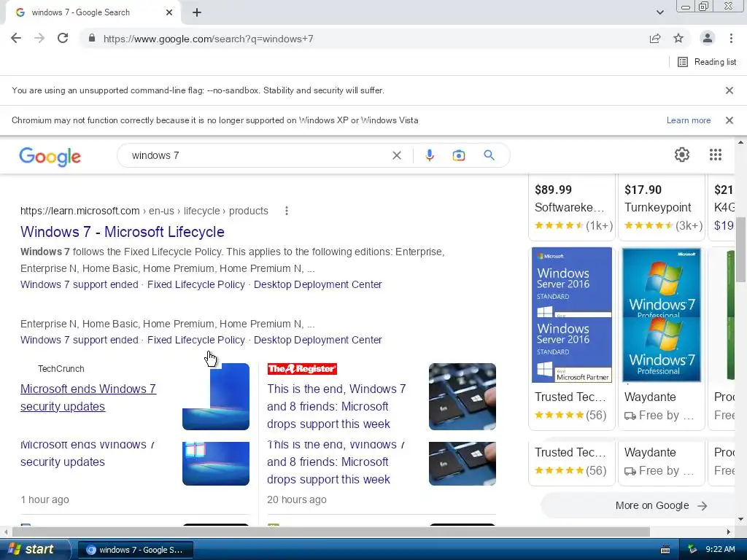Open the share page icon in address bar

[x=655, y=39]
